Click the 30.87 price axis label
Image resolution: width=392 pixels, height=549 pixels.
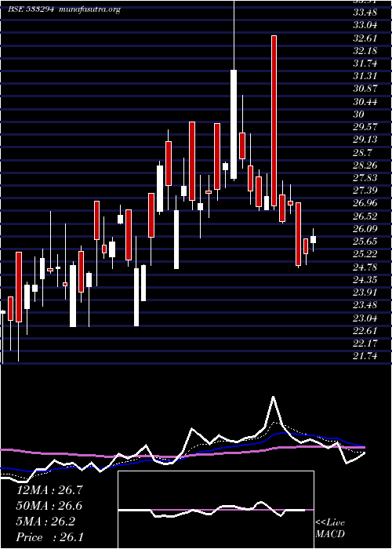pos(365,89)
